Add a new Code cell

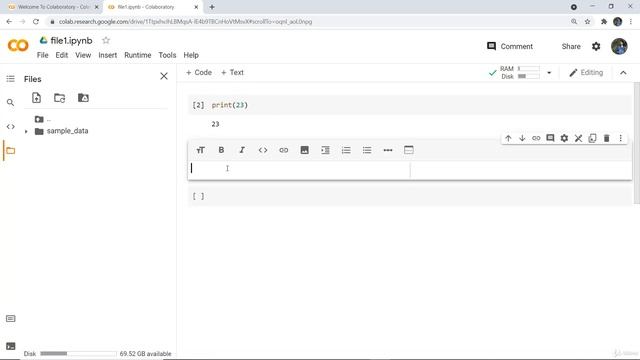199,72
